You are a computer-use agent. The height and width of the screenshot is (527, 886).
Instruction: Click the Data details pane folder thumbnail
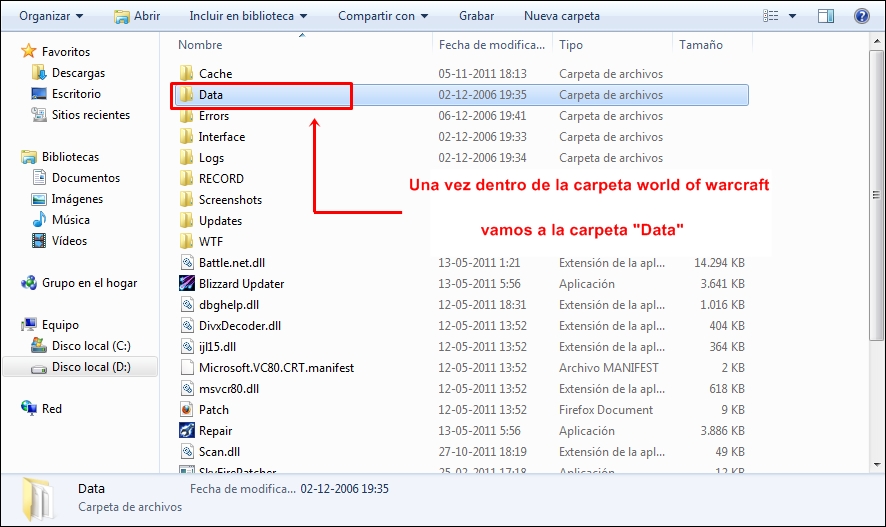[38, 499]
